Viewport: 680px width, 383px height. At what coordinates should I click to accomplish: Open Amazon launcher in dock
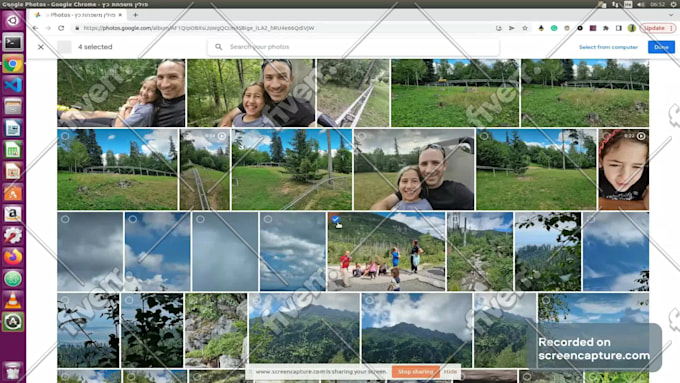pyautogui.click(x=13, y=214)
